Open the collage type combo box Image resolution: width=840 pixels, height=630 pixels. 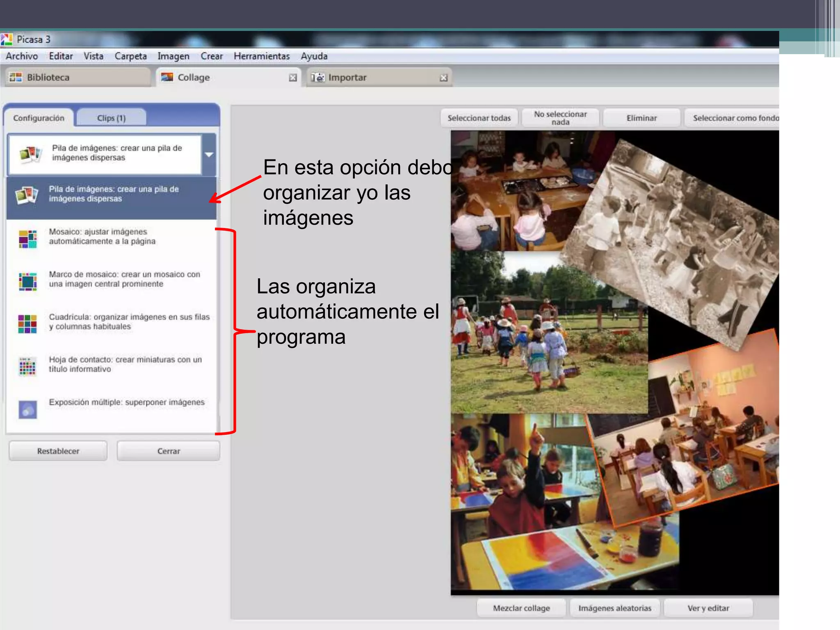112,155
